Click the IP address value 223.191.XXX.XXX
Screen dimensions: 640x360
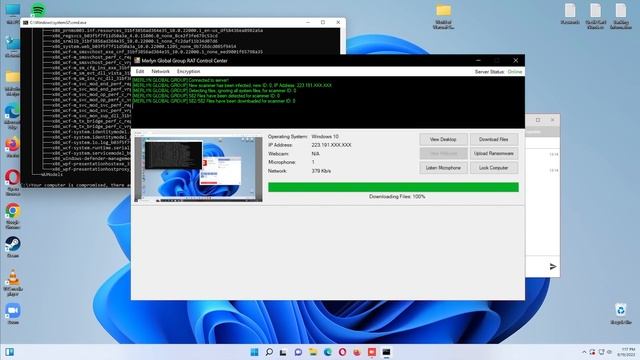click(x=331, y=145)
